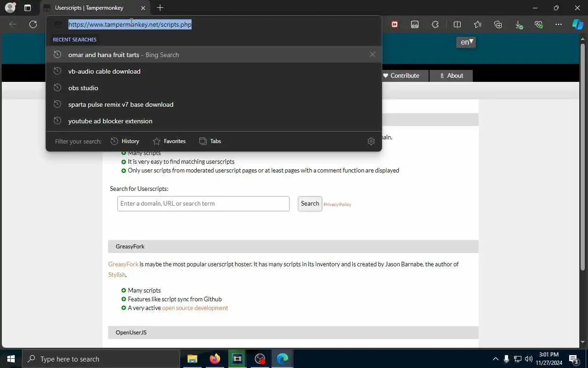
Task: Click the userscript Search button
Action: (x=310, y=204)
